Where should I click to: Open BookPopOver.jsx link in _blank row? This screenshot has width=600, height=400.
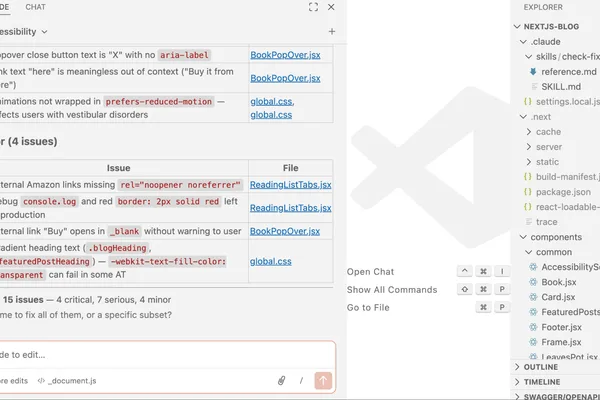pyautogui.click(x=285, y=231)
